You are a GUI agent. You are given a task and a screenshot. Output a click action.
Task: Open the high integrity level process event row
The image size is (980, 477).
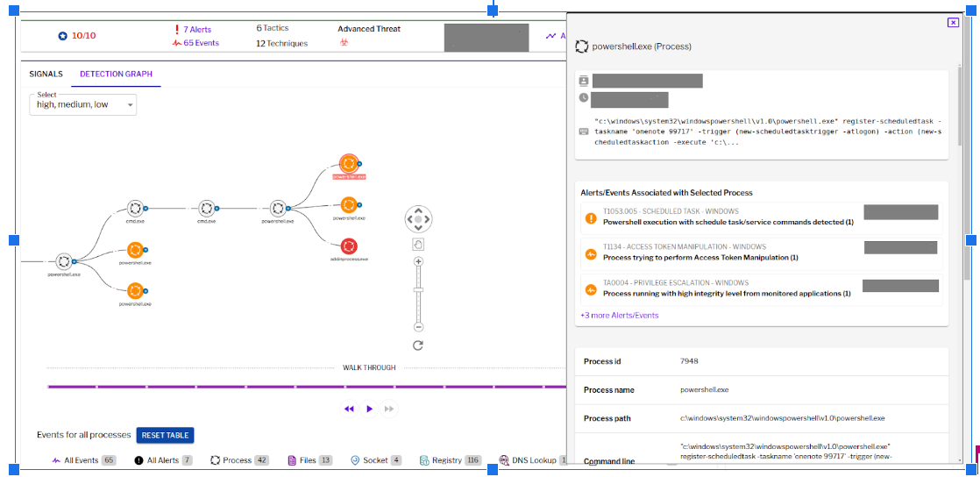coord(761,290)
